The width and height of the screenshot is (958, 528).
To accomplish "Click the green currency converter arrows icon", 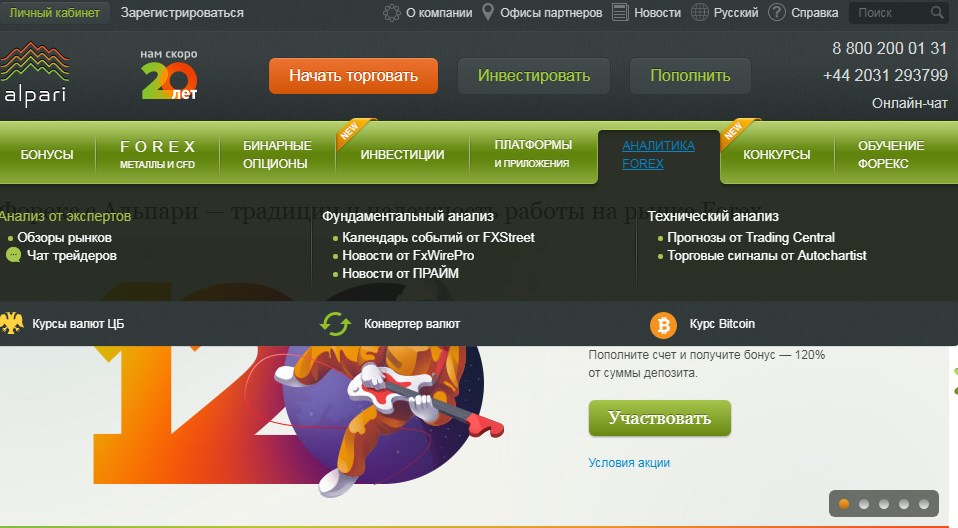I will click(x=335, y=324).
